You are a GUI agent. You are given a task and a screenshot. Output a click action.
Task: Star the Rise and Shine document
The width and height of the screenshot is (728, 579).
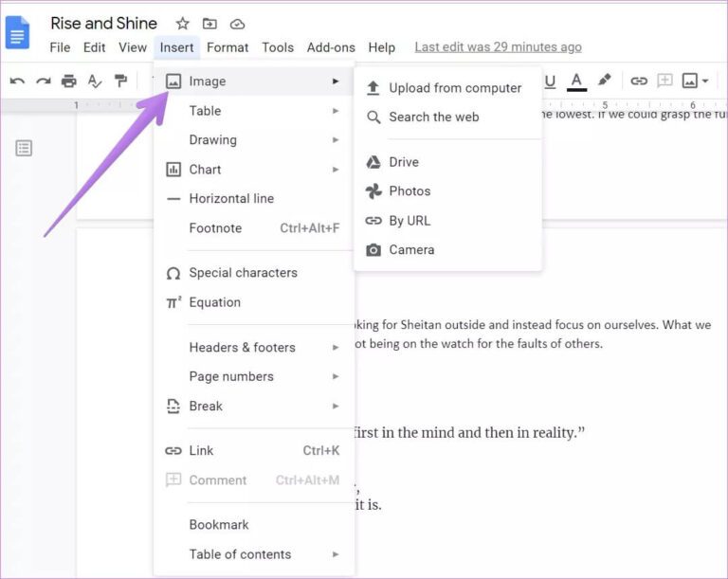(x=182, y=23)
